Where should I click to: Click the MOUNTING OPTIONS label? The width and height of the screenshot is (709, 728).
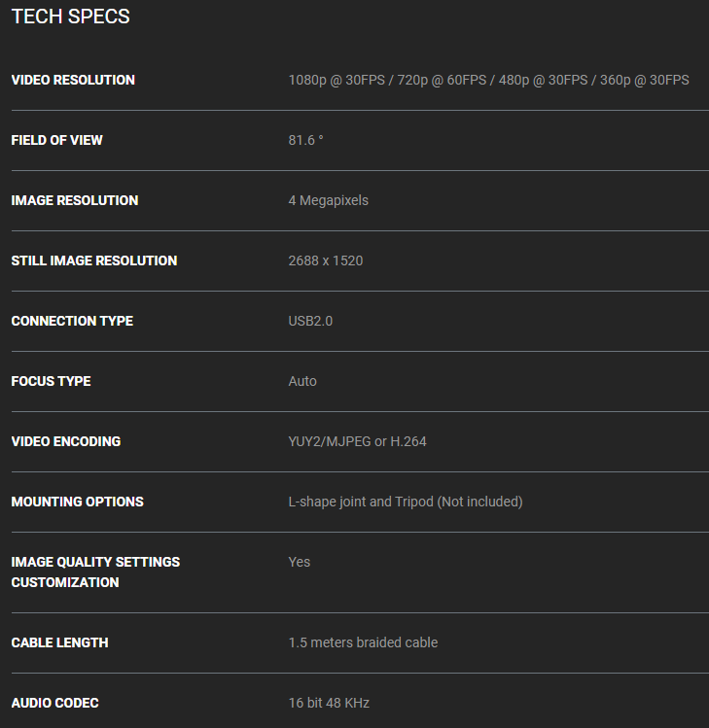coord(77,502)
